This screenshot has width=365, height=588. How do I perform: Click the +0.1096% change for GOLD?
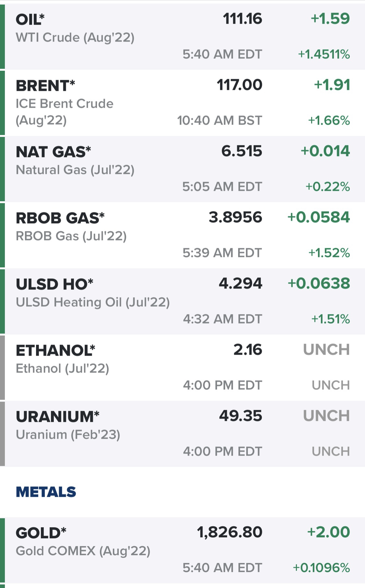coord(321,568)
